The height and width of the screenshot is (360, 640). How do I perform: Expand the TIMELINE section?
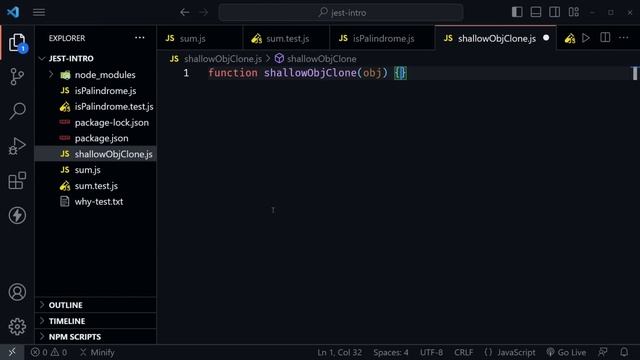click(x=96, y=321)
